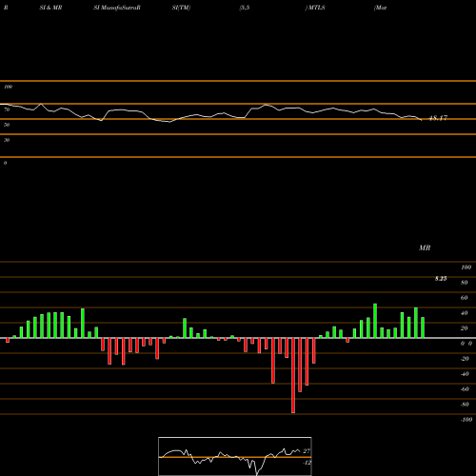Image resolution: width=476 pixels, height=476 pixels.
Task: Click the RSI axis label 70
Action: tap(7, 109)
